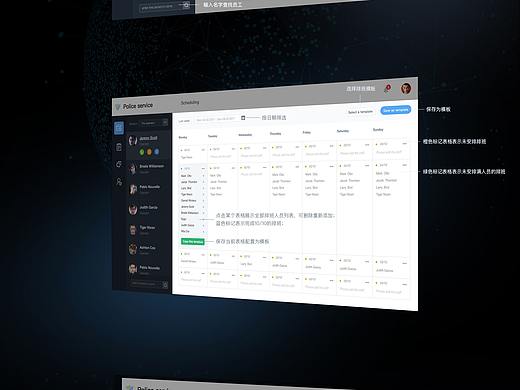Click the Saturday column header
Screen dimensions: 520x390
click(x=343, y=131)
